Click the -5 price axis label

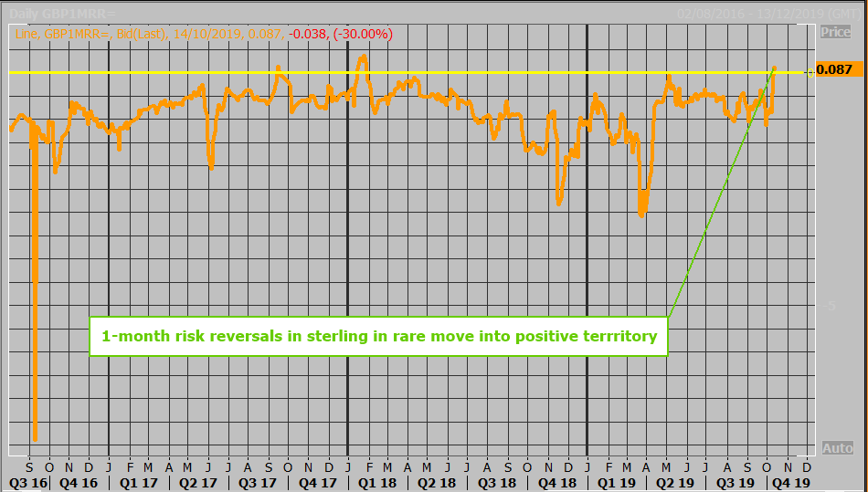829,306
